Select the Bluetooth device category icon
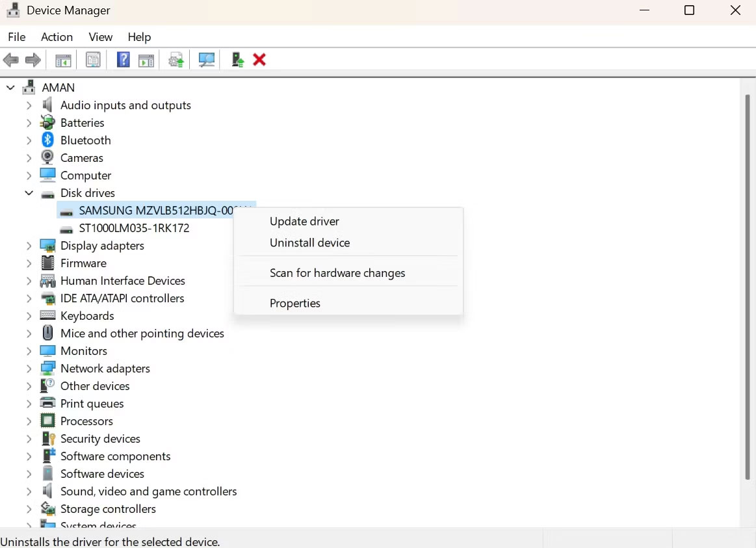Viewport: 756px width, 548px height. point(47,140)
